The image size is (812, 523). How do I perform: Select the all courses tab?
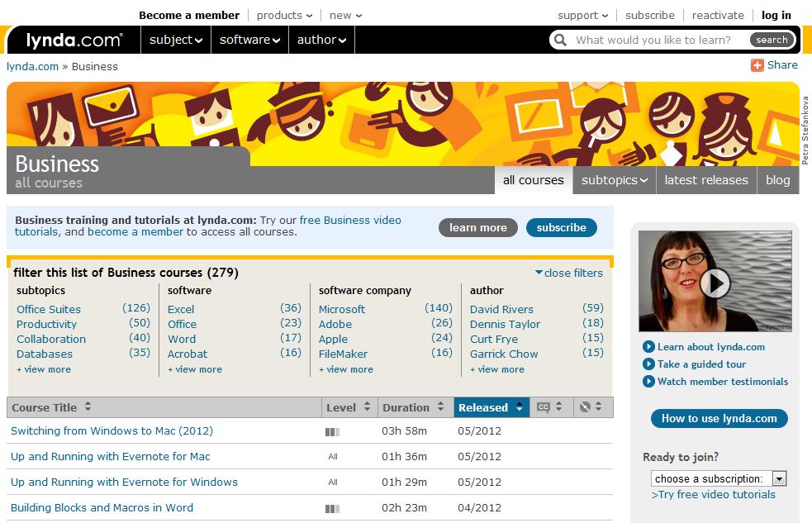pyautogui.click(x=534, y=180)
